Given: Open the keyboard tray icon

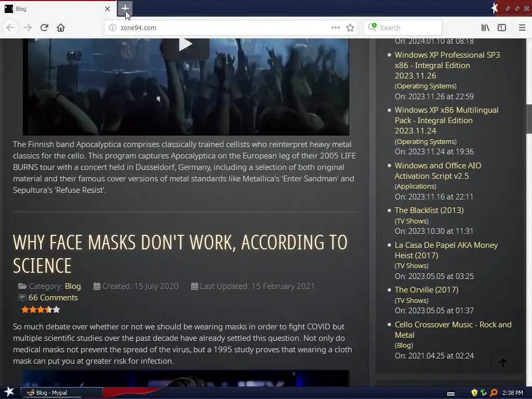Looking at the screenshot, I should pos(451,393).
